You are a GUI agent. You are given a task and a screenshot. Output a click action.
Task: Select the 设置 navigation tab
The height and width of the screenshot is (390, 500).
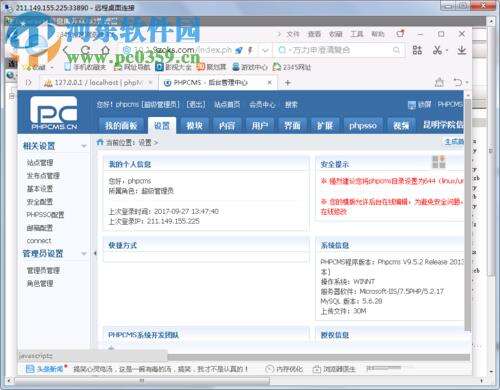(162, 125)
